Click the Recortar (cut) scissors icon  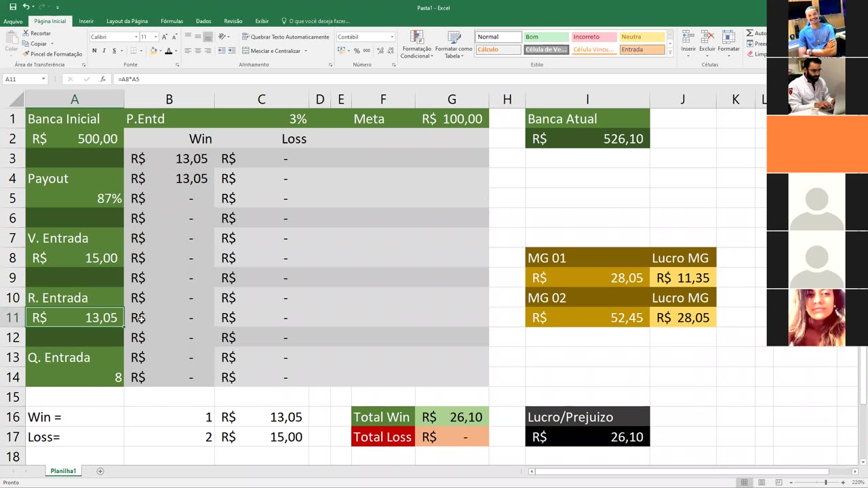coord(26,33)
